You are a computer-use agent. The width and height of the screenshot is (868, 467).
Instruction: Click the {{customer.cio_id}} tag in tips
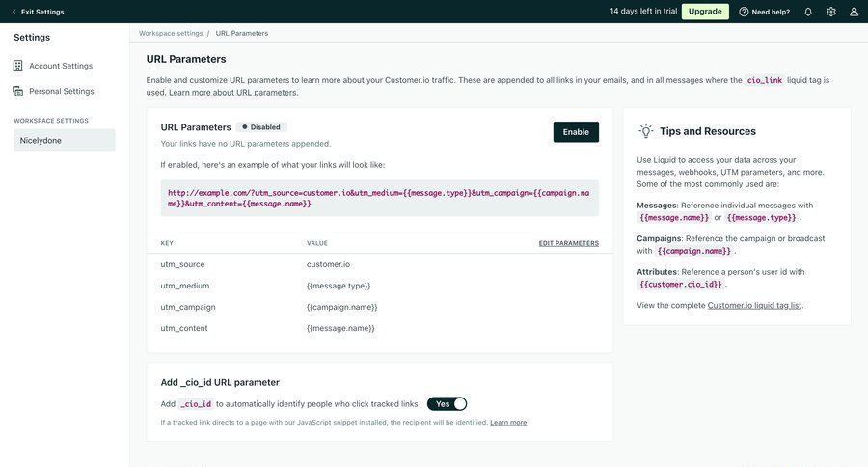(681, 285)
